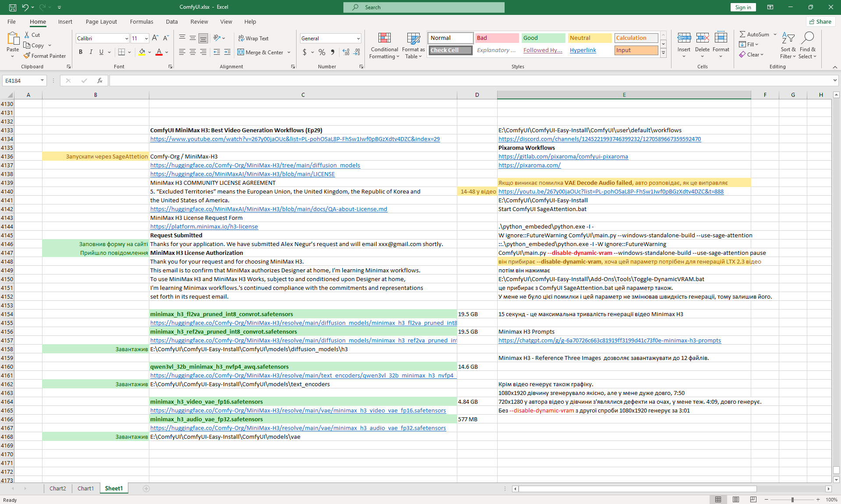The width and height of the screenshot is (841, 504).
Task: Center text horizontally in the cell
Action: [x=193, y=52]
